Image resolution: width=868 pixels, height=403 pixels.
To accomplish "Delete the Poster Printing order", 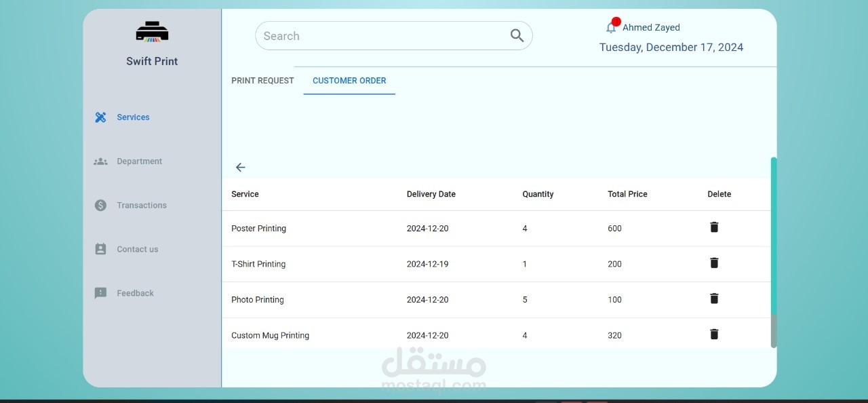I will click(x=714, y=227).
